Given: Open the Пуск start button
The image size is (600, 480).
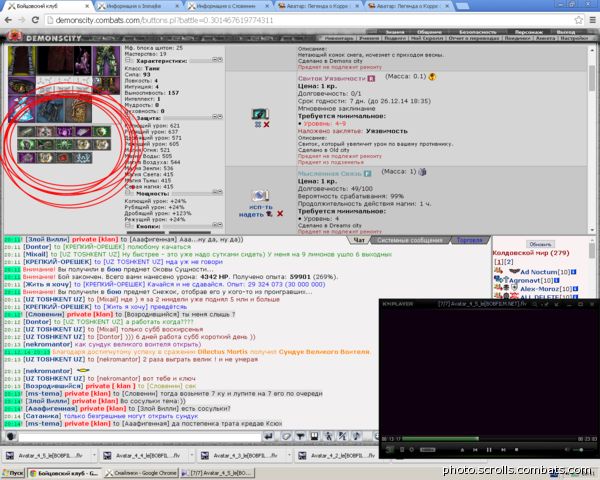Looking at the screenshot, I should click(x=12, y=473).
